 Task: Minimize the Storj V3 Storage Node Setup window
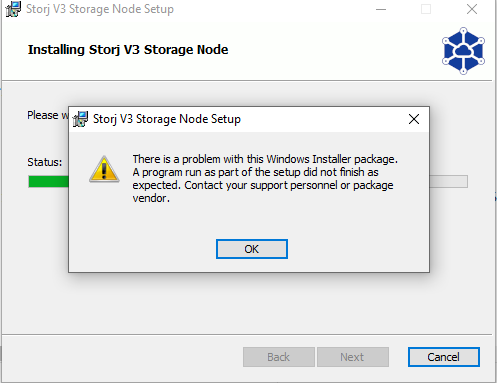click(381, 9)
